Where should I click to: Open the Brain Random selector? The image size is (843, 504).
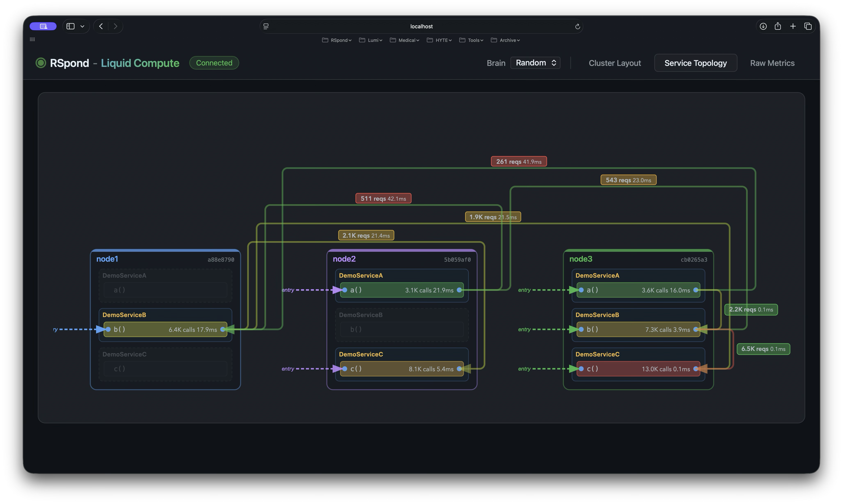click(535, 63)
